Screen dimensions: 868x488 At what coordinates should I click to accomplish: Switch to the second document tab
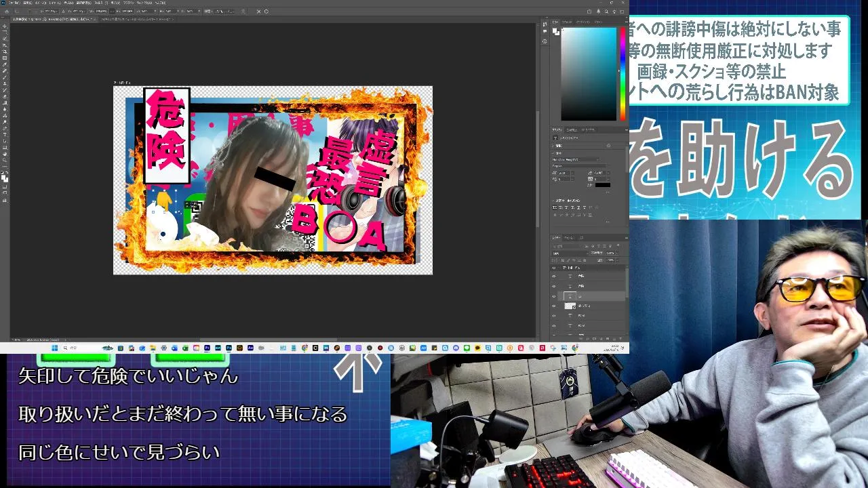click(138, 19)
